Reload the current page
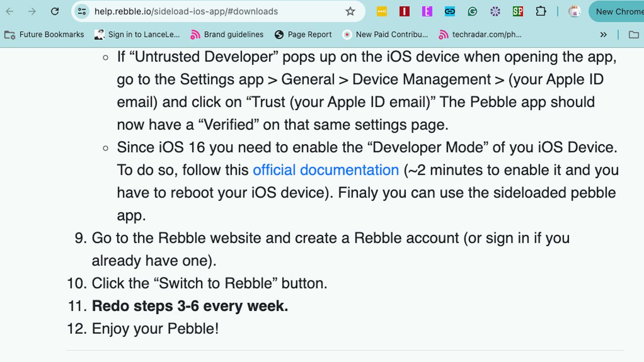This screenshot has width=644, height=362. pyautogui.click(x=55, y=11)
